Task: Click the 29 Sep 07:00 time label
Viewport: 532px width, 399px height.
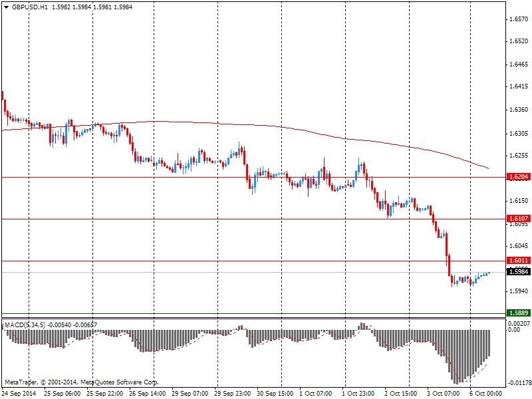Action: (x=190, y=394)
